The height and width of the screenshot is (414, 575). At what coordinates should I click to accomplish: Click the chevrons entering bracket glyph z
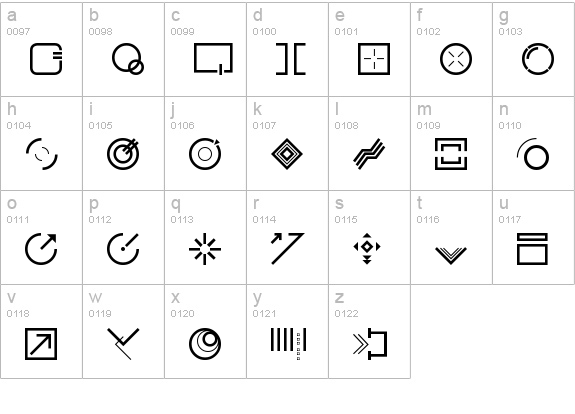click(x=370, y=344)
